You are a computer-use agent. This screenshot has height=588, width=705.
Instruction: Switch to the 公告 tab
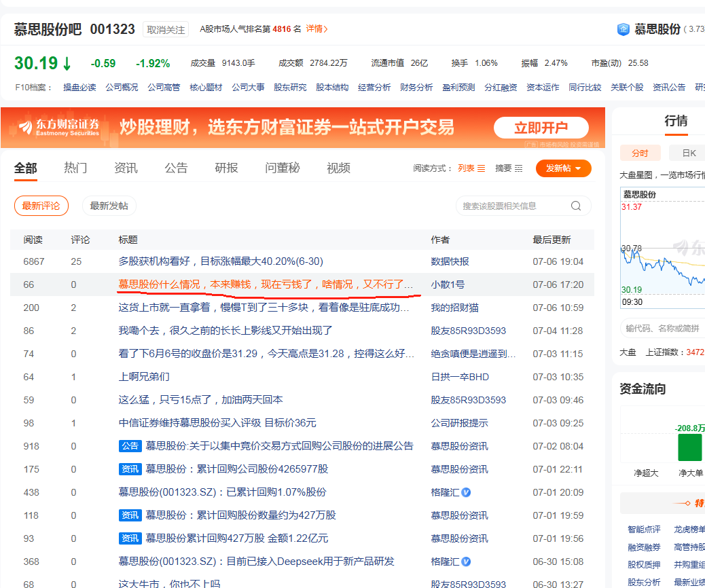tap(176, 168)
